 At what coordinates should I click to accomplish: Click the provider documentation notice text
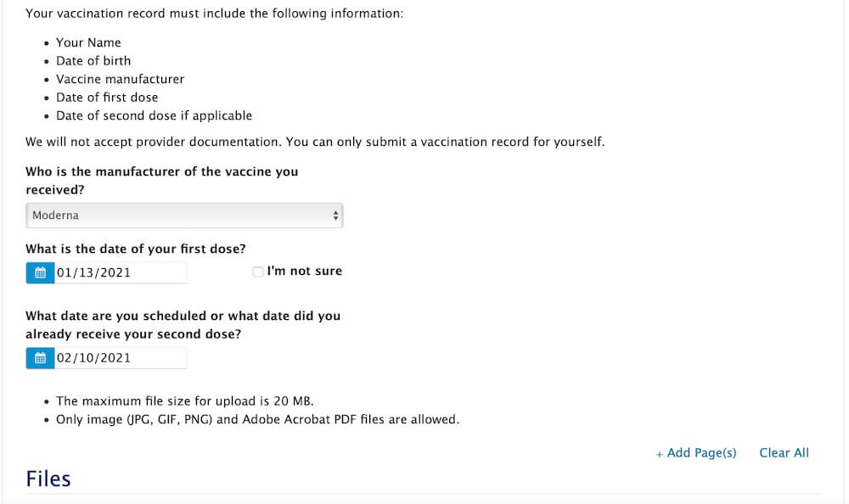pyautogui.click(x=315, y=142)
